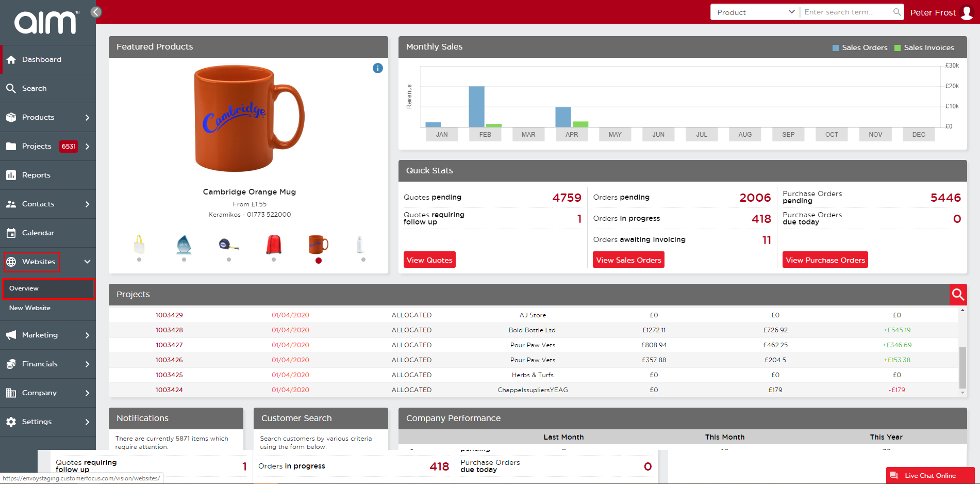980x484 pixels.
Task: Select the last carousel dot
Action: pos(363,260)
